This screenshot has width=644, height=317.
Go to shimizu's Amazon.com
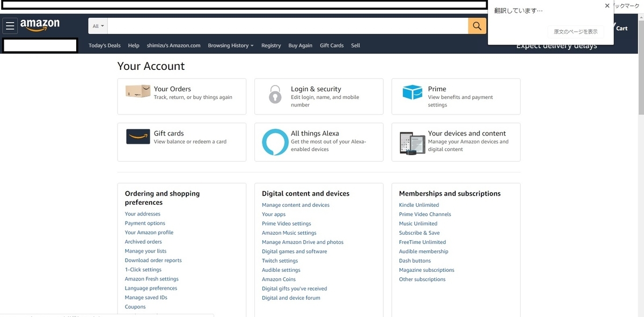pyautogui.click(x=173, y=46)
